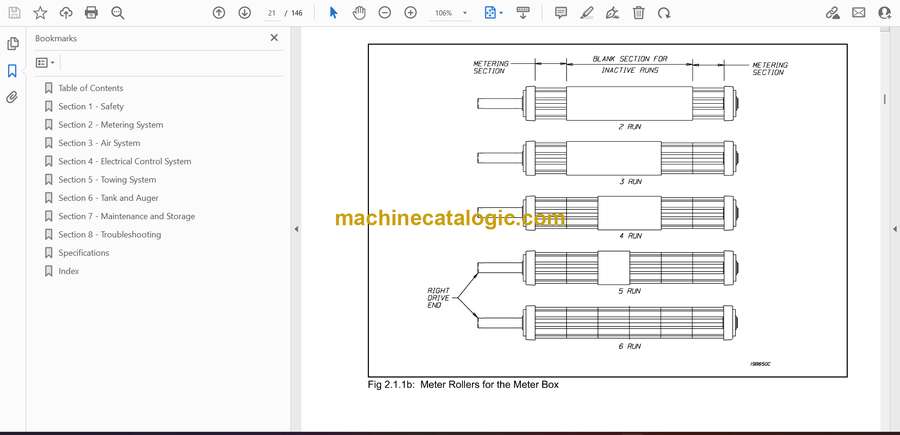Select the highlighter pen tool
Viewport: 900px width, 435px height.
click(587, 13)
